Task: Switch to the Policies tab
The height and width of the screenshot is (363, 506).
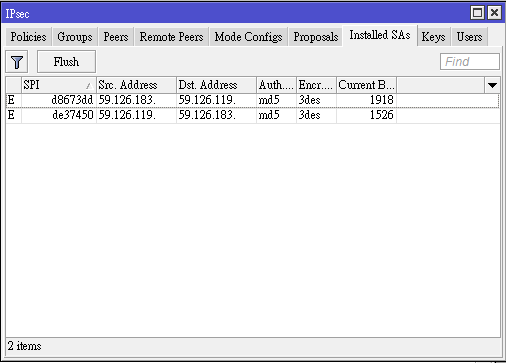Action: coord(29,37)
